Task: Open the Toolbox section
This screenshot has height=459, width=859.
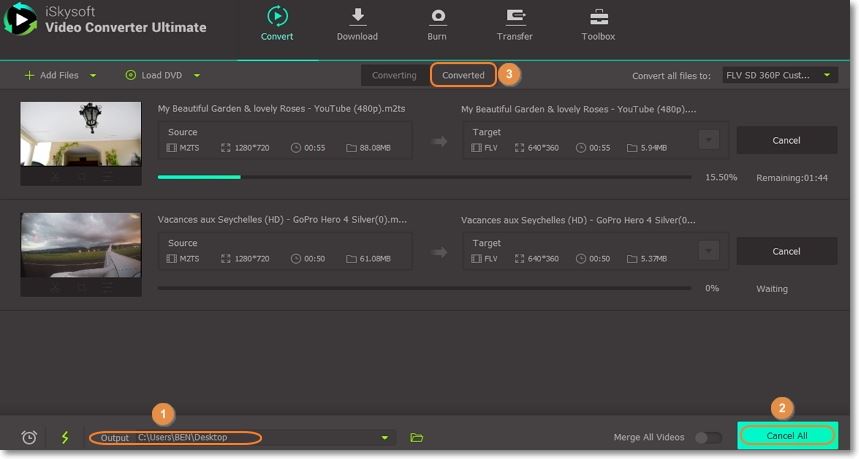Action: pyautogui.click(x=598, y=17)
